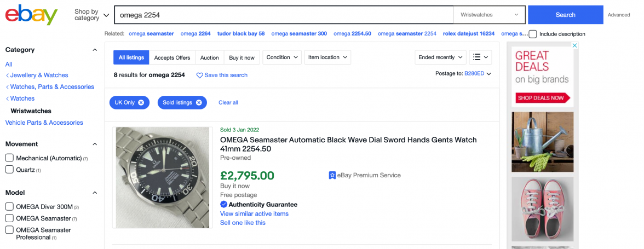Click the eBay logo
The height and width of the screenshot is (249, 644).
pyautogui.click(x=31, y=15)
